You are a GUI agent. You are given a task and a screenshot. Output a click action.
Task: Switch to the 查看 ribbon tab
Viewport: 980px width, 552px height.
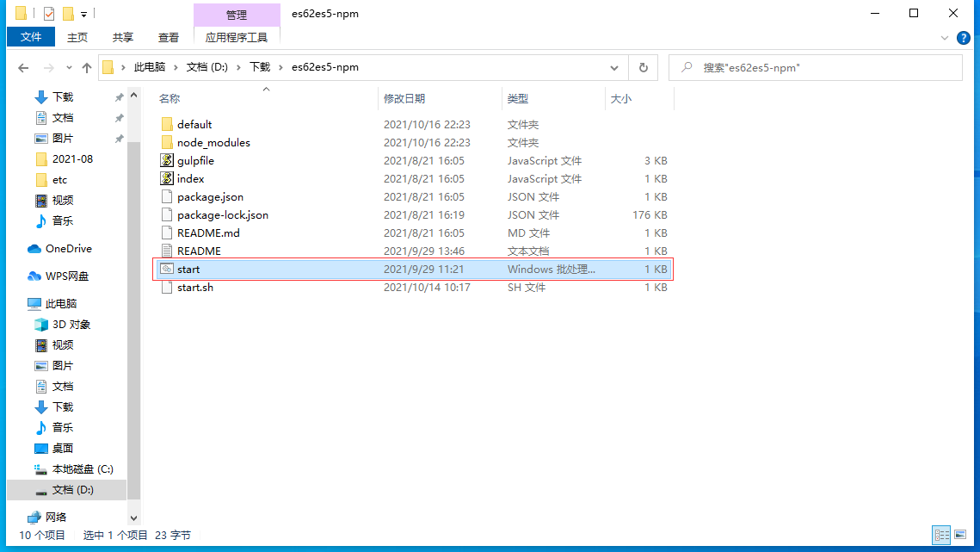point(169,37)
